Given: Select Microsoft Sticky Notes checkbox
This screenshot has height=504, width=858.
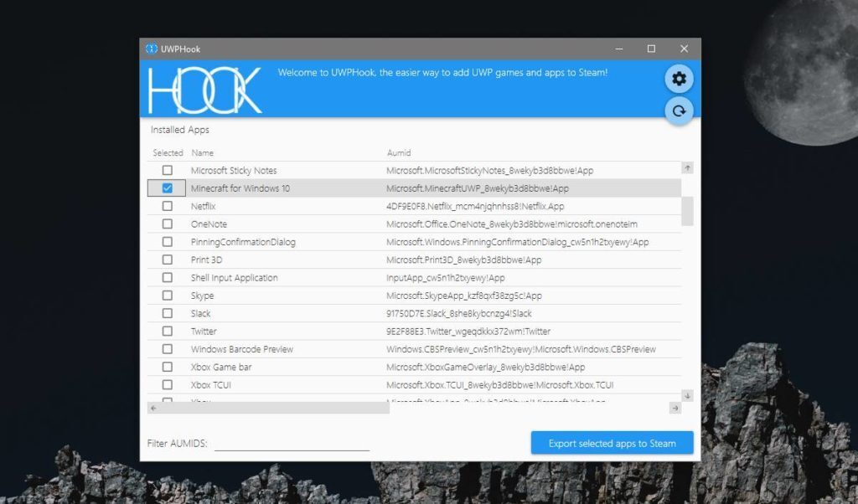Looking at the screenshot, I should point(167,170).
